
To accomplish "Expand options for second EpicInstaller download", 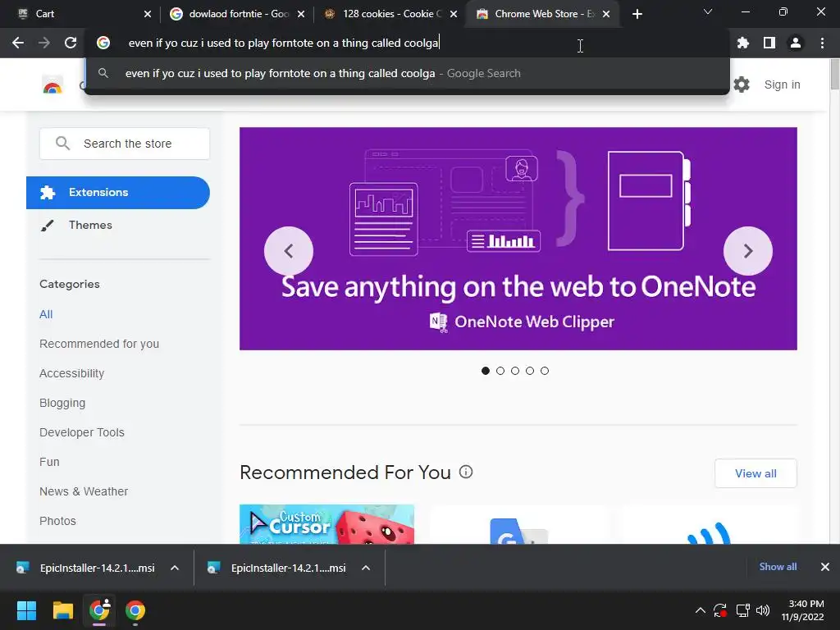I will point(366,568).
